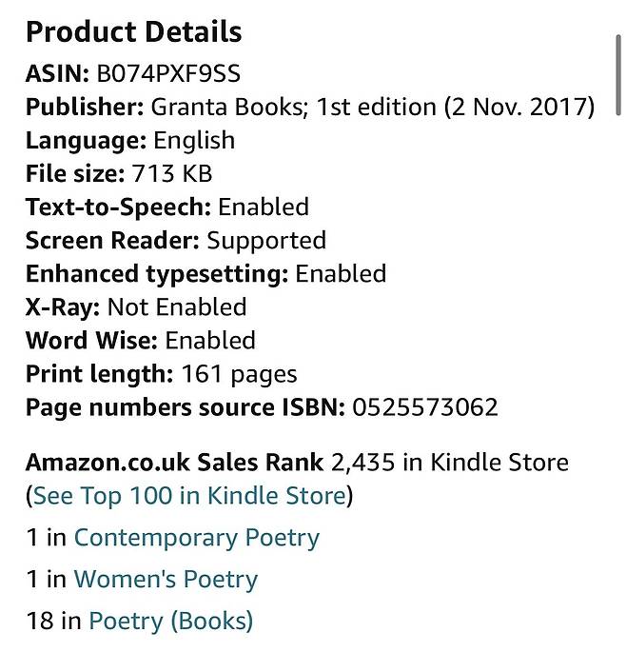626x672 pixels.
Task: Click the Text-to-Speech Enabled line
Action: click(x=166, y=208)
